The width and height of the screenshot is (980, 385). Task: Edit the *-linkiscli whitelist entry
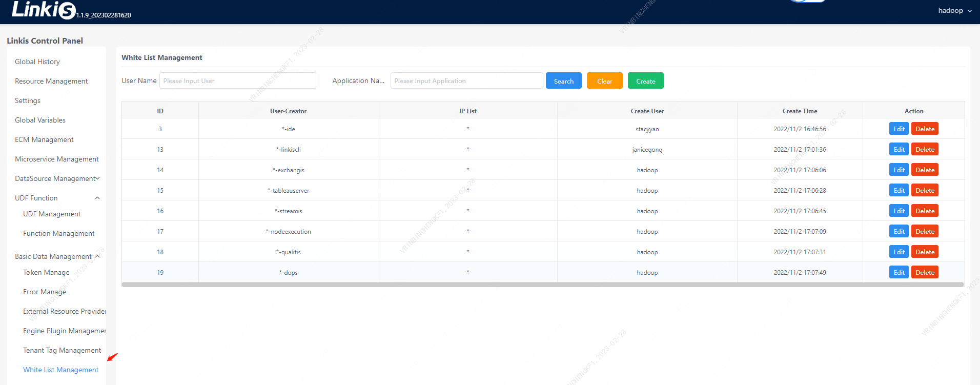click(x=899, y=150)
